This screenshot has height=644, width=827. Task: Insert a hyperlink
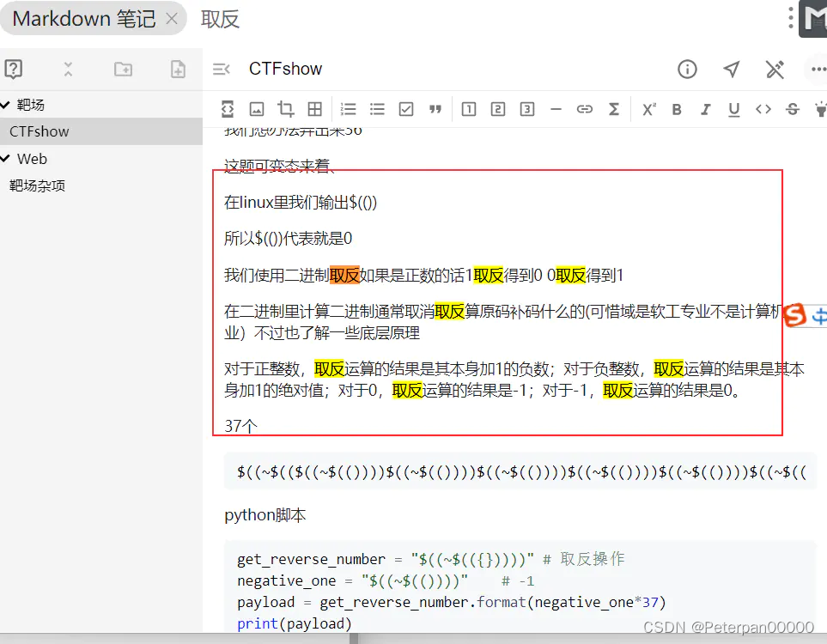pyautogui.click(x=584, y=109)
